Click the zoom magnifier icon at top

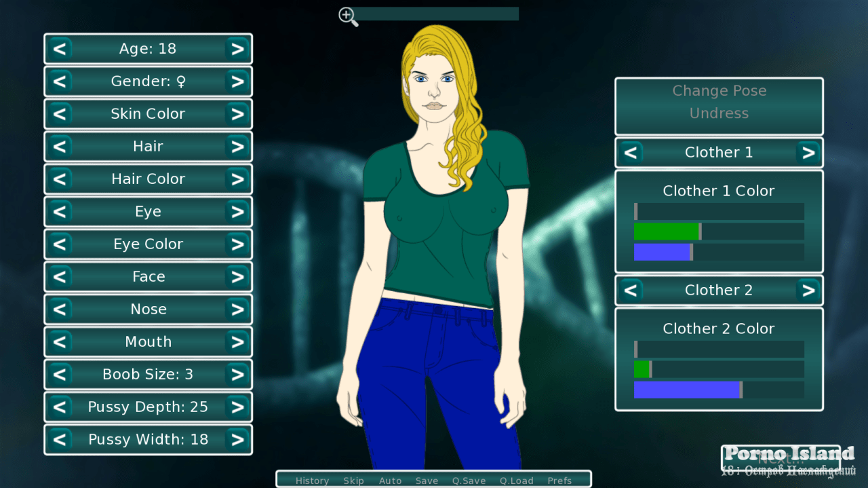pos(348,16)
